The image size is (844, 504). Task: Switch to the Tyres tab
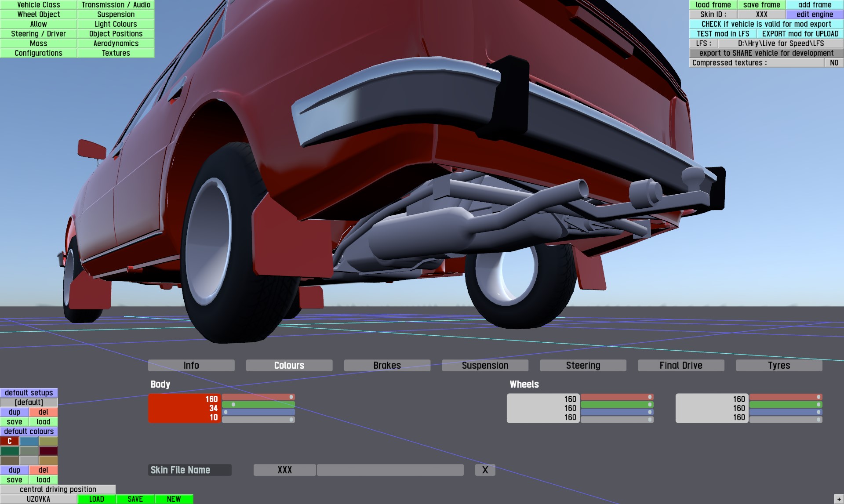click(779, 366)
